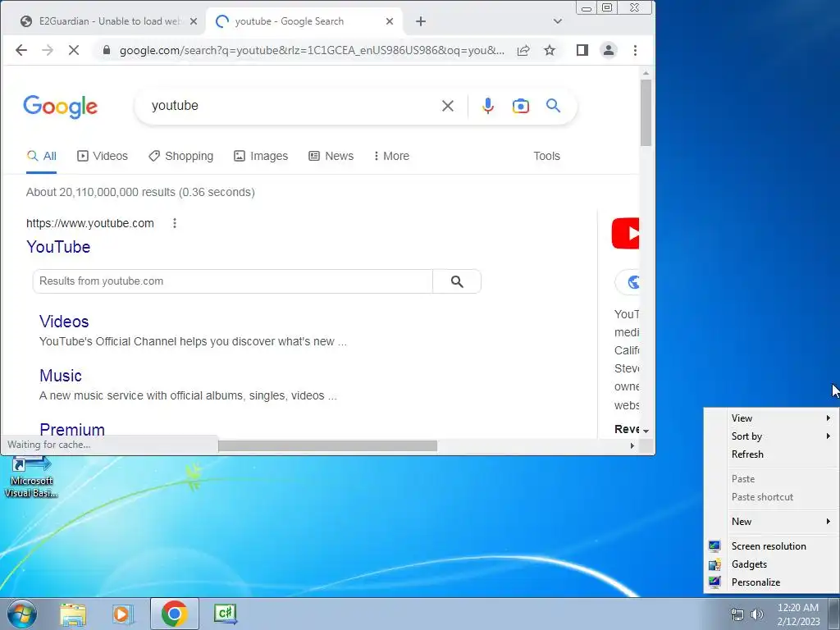This screenshot has width=840, height=630.
Task: Open the taskbar clock showing 12:20 AM
Action: 798,614
